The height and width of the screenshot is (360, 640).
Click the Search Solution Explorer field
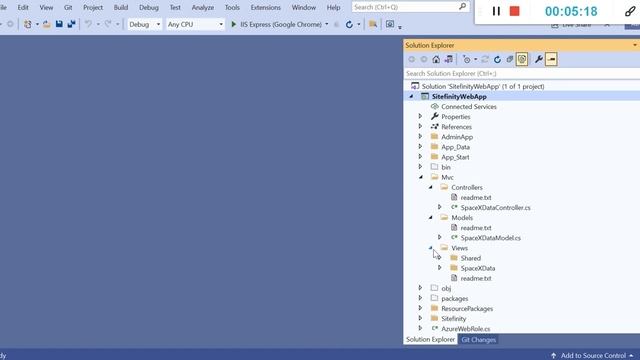tap(522, 73)
